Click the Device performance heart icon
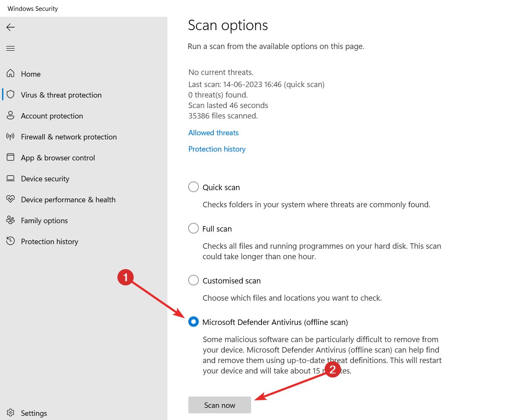Viewport: 521px width, 420px height. (x=10, y=199)
